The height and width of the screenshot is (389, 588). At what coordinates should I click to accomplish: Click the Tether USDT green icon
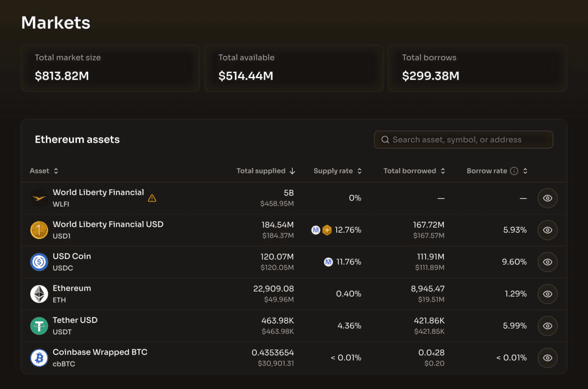pyautogui.click(x=39, y=326)
